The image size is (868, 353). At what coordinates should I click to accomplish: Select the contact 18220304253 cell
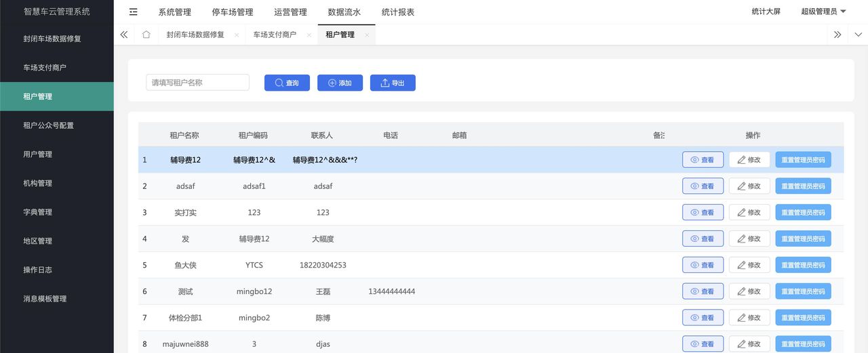323,265
